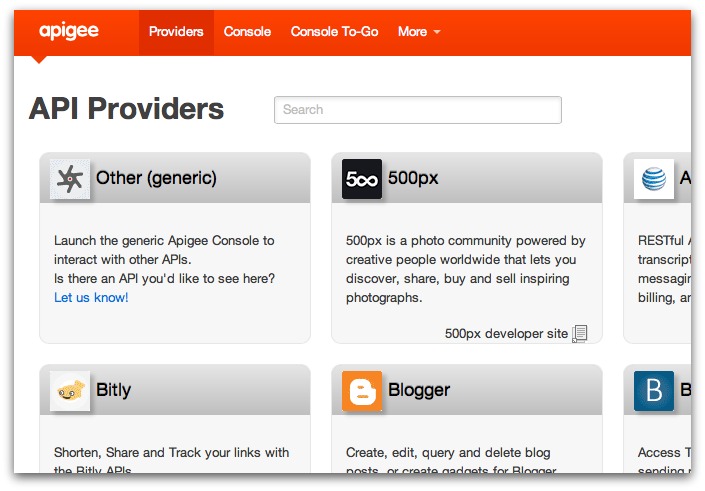
Task: Open the Other (generic) pinwheel icon
Action: (70, 179)
